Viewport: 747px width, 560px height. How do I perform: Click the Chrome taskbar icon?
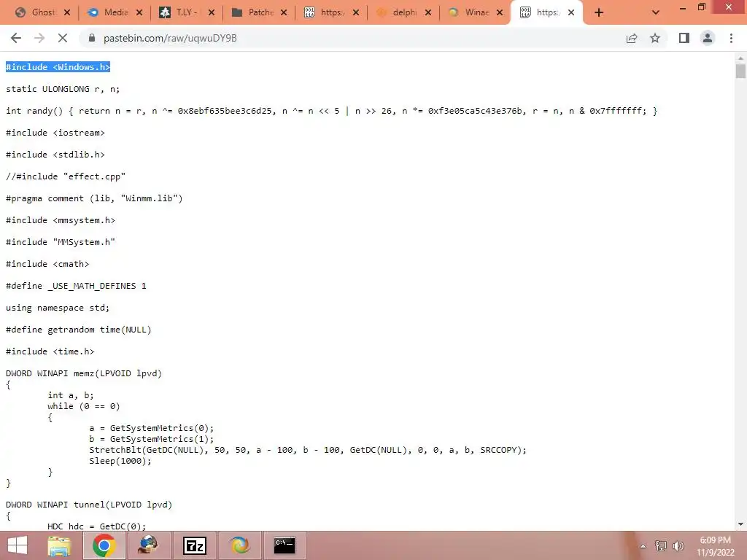tap(104, 545)
